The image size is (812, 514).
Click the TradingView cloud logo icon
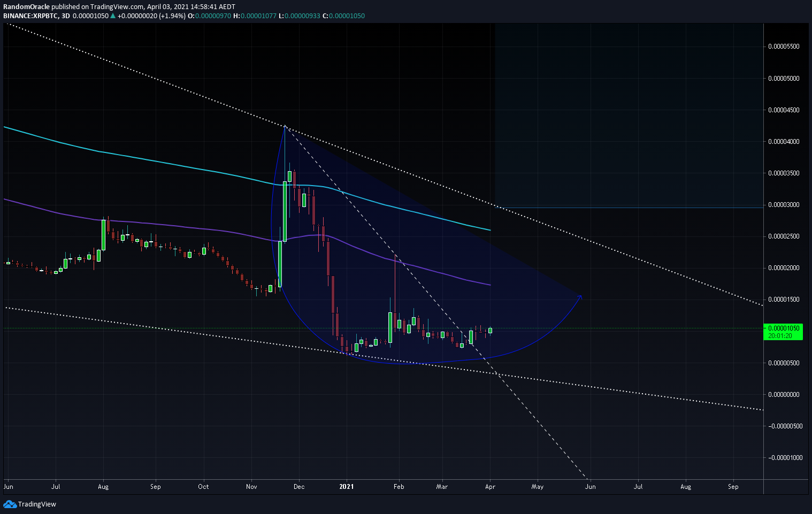10,504
